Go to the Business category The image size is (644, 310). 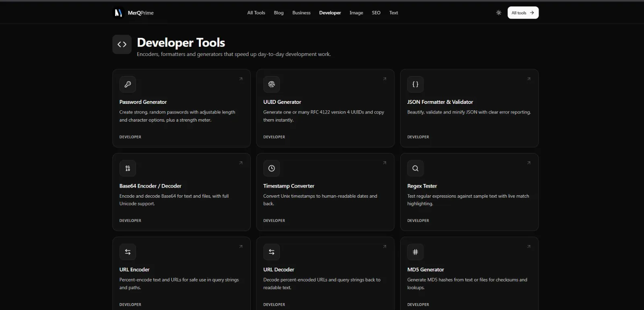coord(301,13)
